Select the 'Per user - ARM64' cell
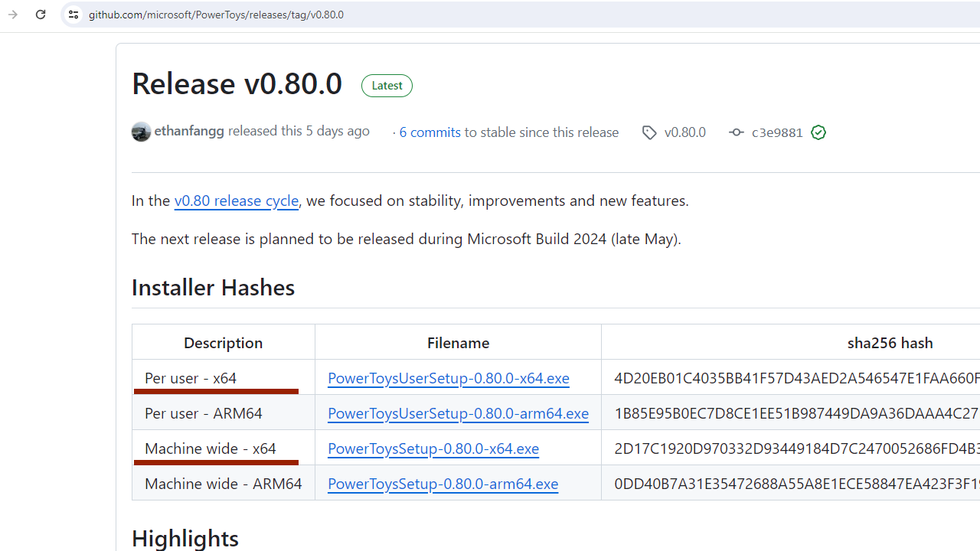 [x=224, y=412]
